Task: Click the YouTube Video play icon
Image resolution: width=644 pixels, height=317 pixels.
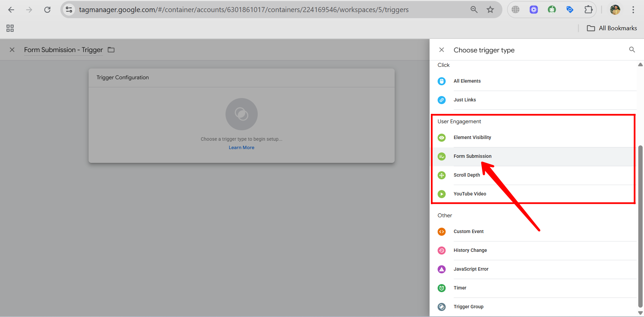Action: [442, 194]
